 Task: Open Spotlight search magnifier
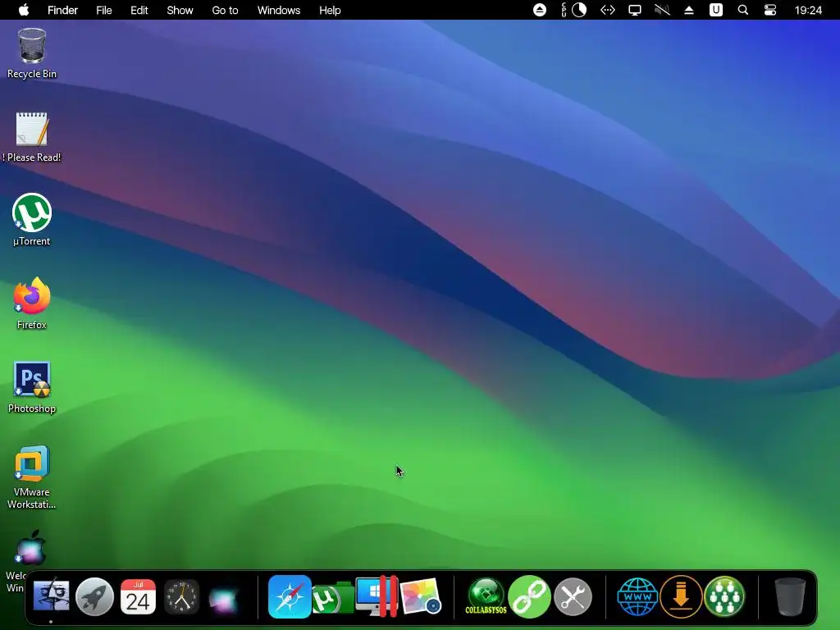743,10
